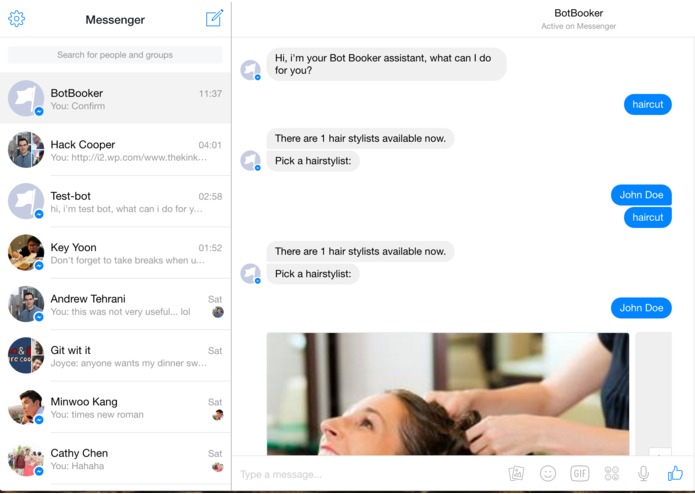
Task: Open the Test-bot conversation
Action: point(115,201)
